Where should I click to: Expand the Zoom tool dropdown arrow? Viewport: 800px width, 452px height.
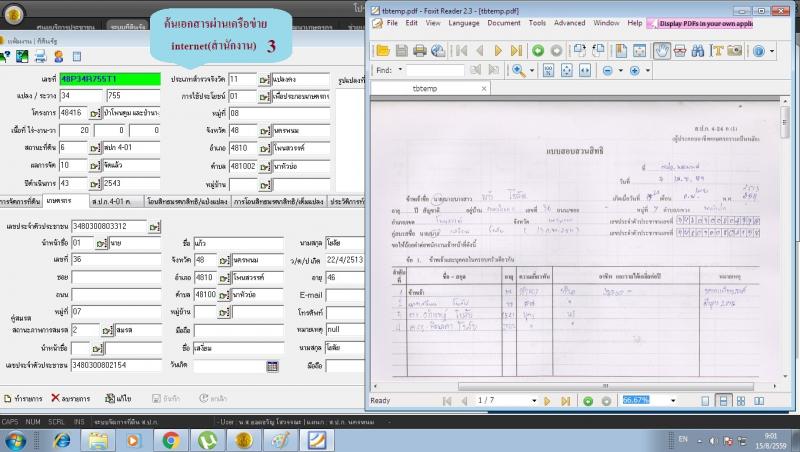(x=532, y=70)
